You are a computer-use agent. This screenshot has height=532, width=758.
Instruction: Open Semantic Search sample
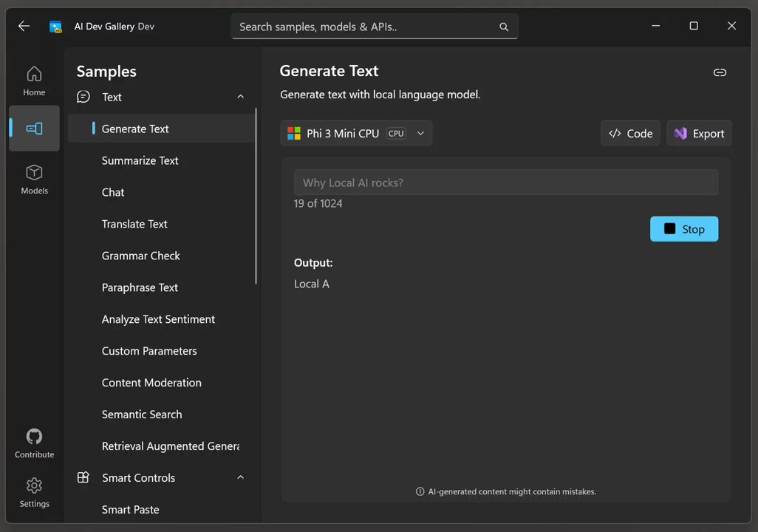pos(161,415)
